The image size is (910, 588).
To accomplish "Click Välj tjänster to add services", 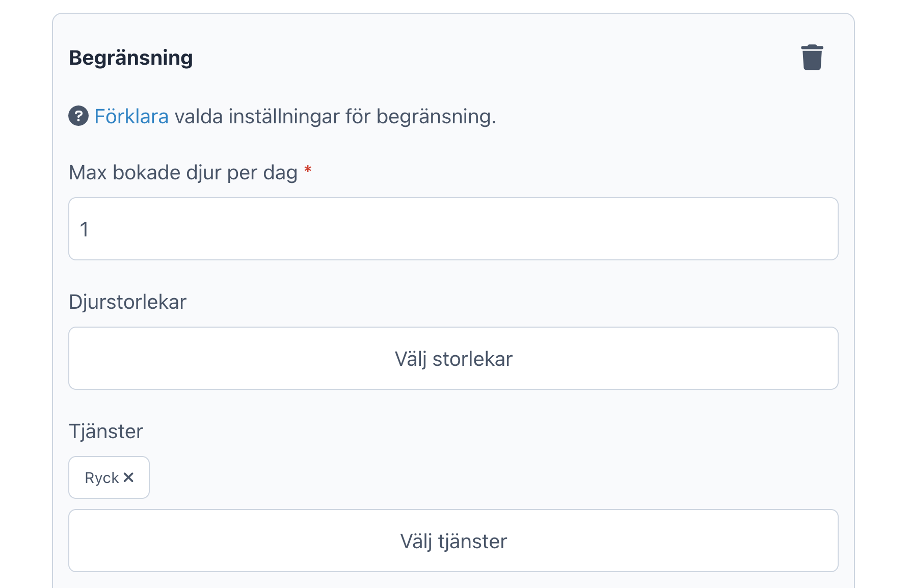I will click(453, 541).
